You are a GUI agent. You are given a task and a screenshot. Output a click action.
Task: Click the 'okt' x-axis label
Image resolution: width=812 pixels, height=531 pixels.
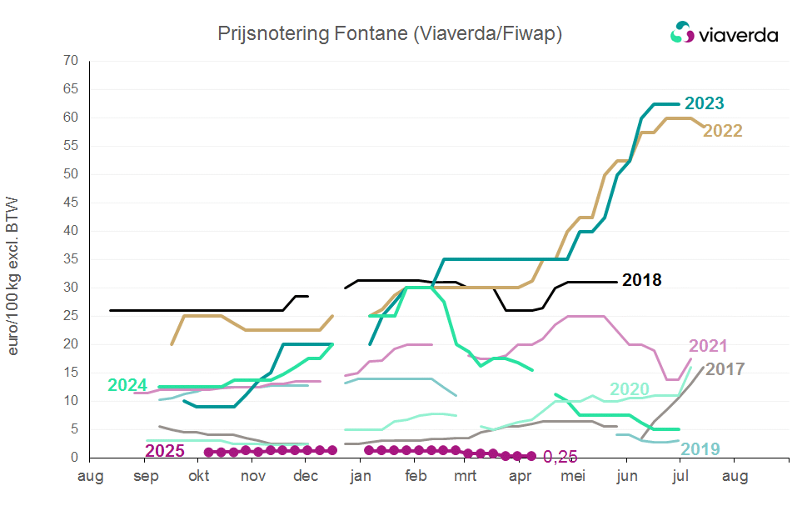pos(199,477)
